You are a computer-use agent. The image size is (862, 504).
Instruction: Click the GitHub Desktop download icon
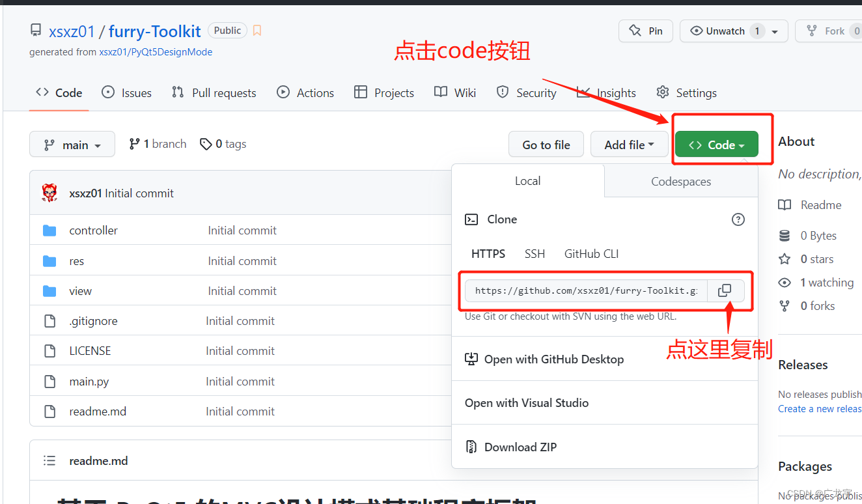(x=471, y=359)
